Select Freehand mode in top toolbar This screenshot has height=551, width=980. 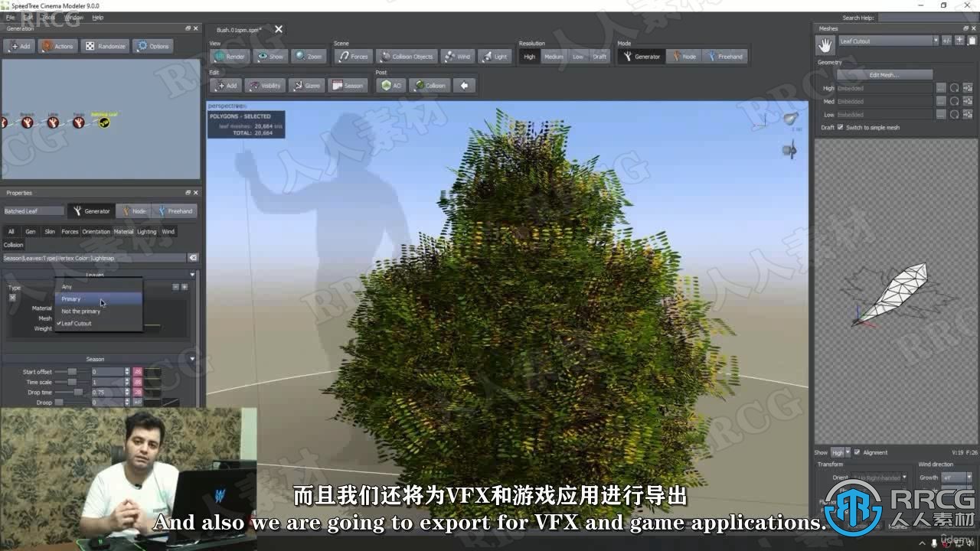[724, 57]
